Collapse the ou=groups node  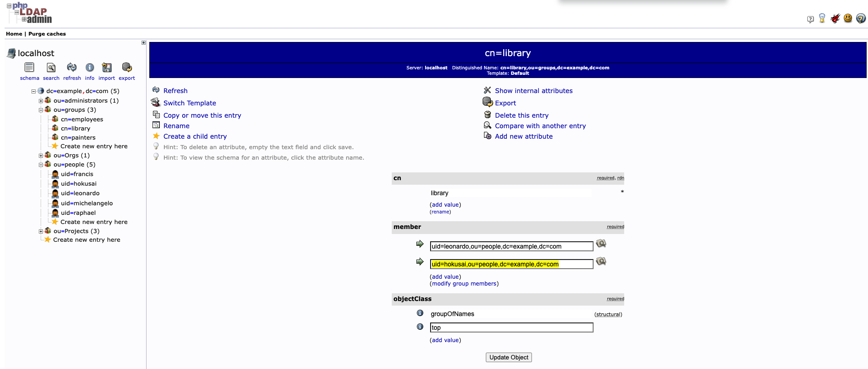tap(41, 110)
